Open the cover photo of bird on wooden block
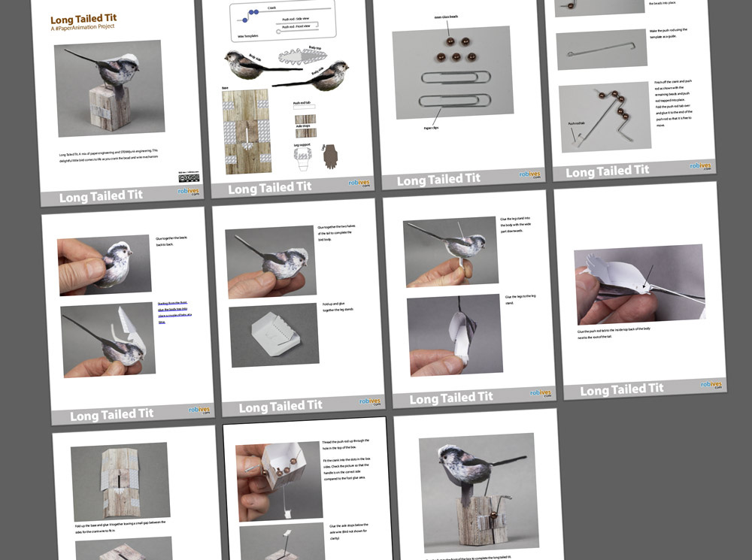Viewport: 752px width, 560px height. point(109,88)
